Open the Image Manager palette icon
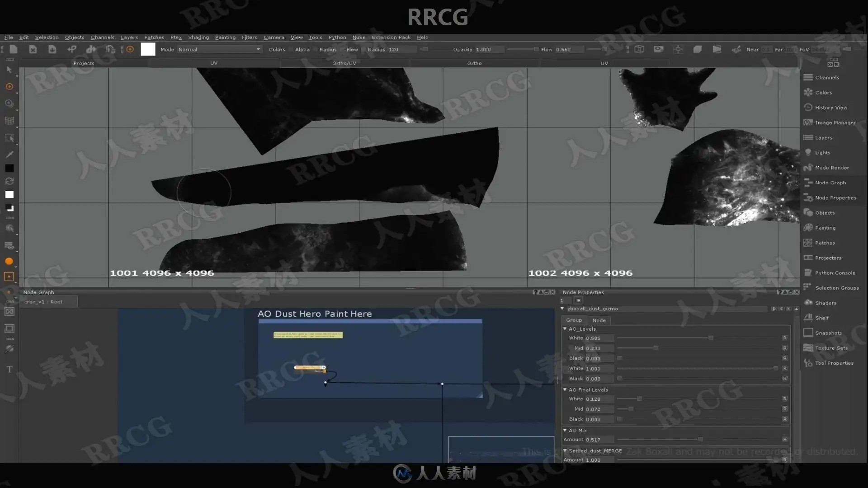This screenshot has width=868, height=488. click(x=808, y=122)
